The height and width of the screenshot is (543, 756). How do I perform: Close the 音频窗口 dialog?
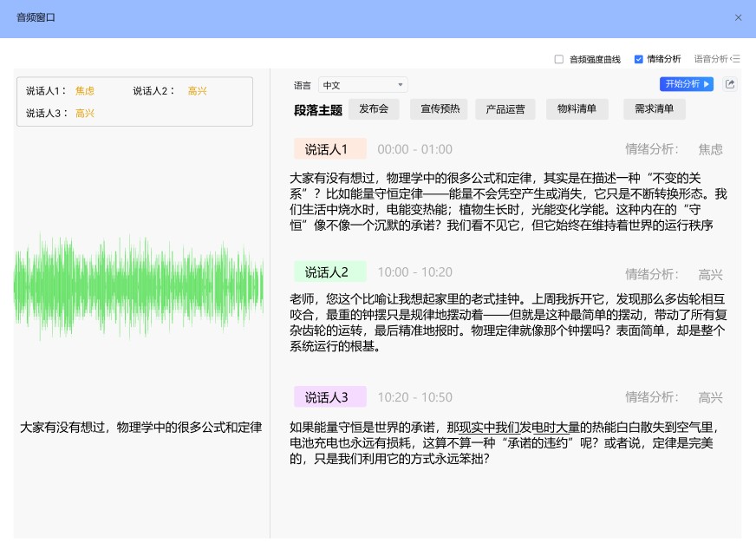click(x=738, y=17)
